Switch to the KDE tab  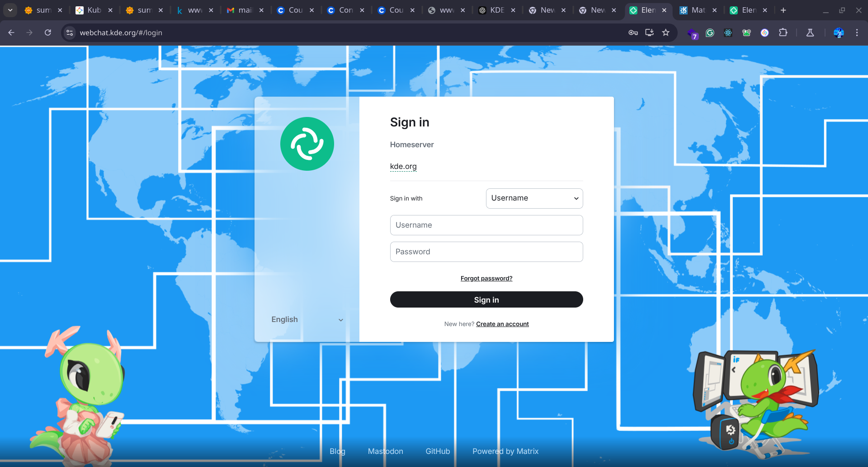pos(496,10)
